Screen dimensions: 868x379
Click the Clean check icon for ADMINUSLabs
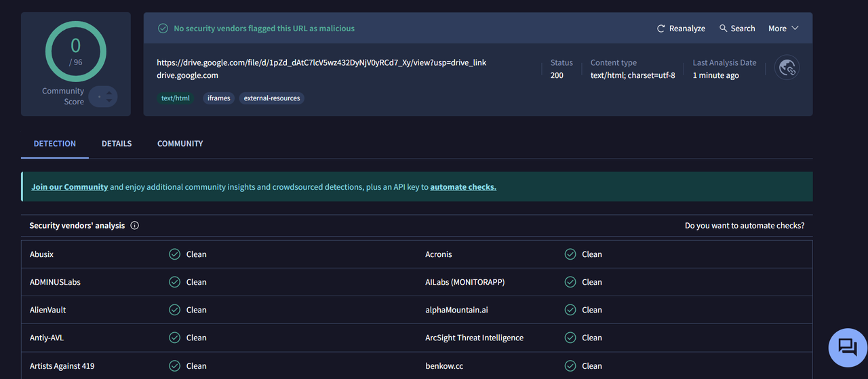click(x=174, y=282)
